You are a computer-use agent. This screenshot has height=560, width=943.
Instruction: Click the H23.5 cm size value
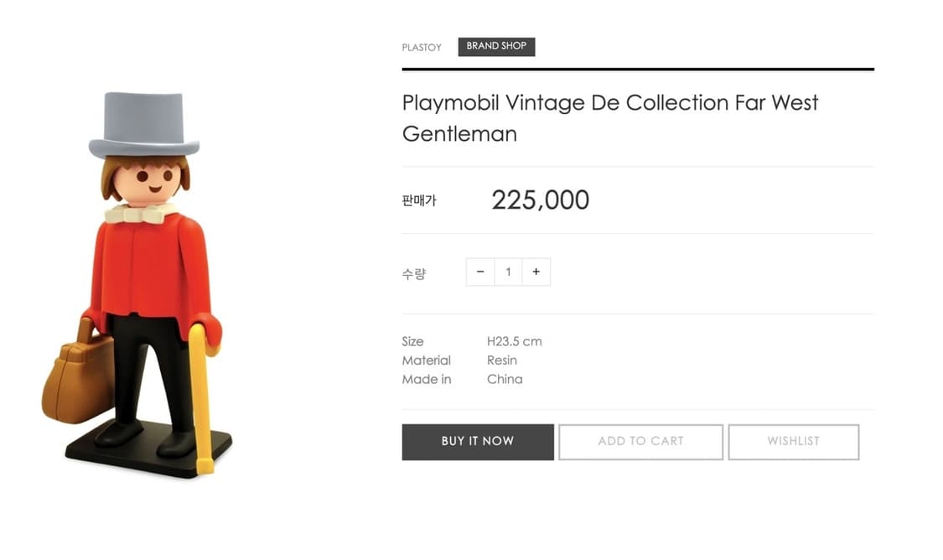tap(514, 341)
